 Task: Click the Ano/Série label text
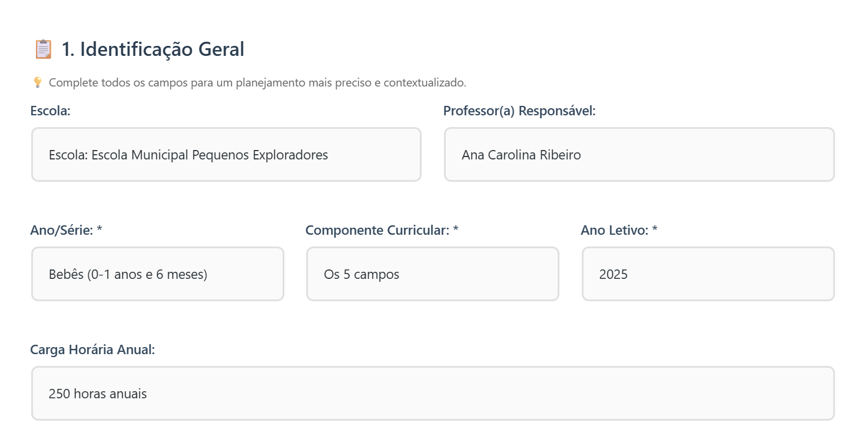pyautogui.click(x=61, y=230)
